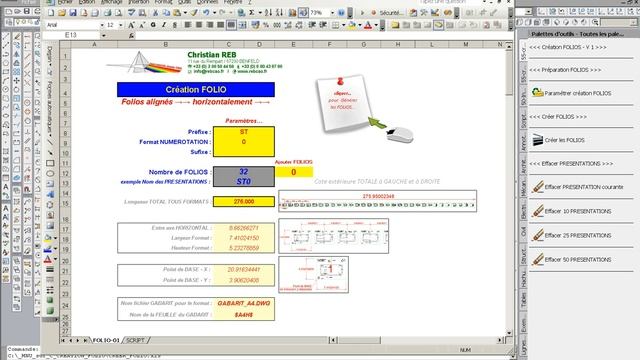Cut selection with the scissors icon

click(155, 13)
